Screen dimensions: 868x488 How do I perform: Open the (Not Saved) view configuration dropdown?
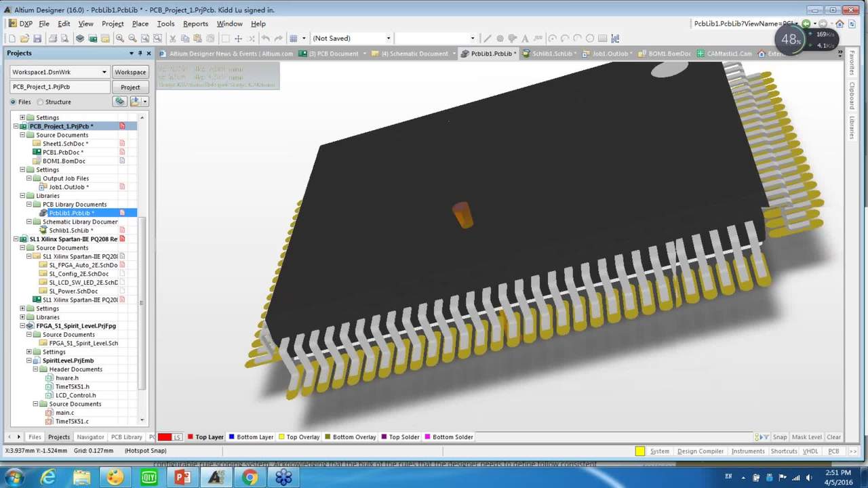tap(388, 39)
